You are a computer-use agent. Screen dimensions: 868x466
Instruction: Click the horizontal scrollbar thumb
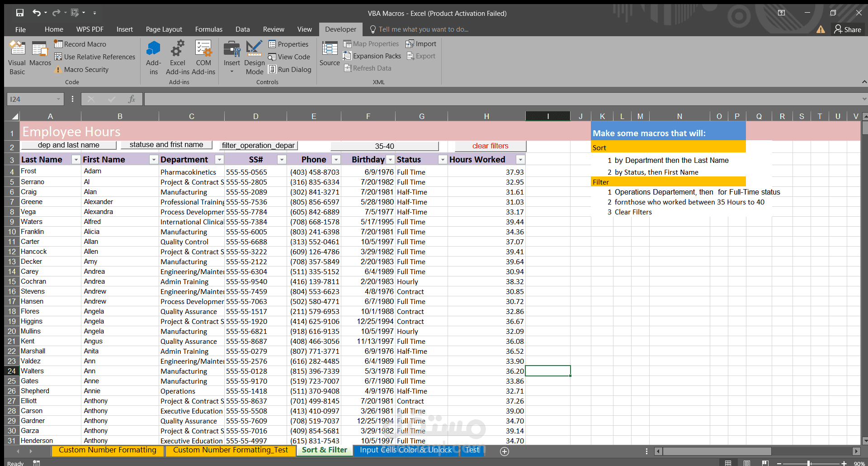pyautogui.click(x=717, y=451)
